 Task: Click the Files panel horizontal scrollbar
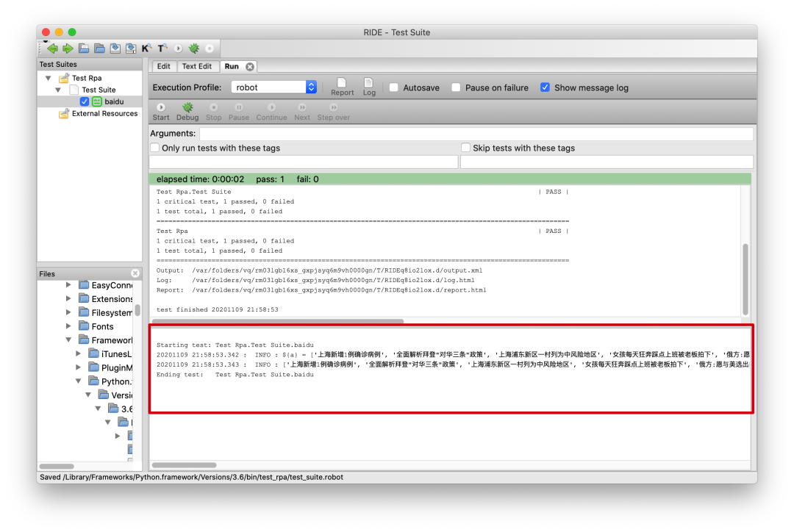[x=57, y=466]
